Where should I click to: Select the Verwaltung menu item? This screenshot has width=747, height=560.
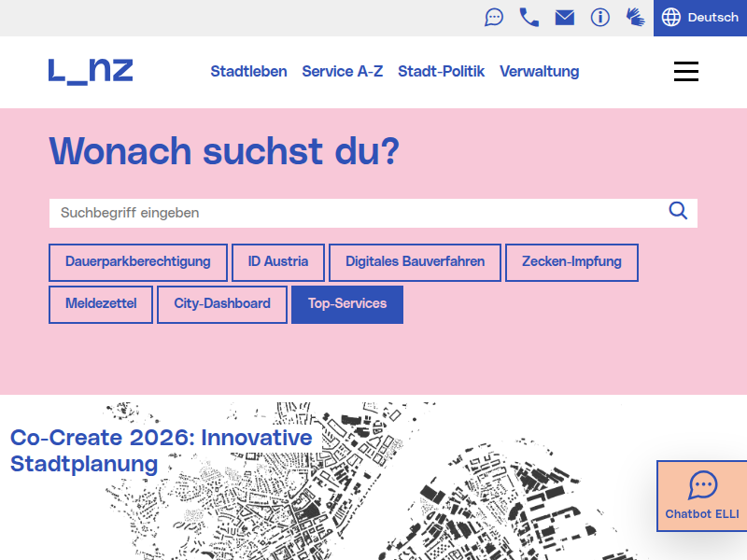point(539,72)
